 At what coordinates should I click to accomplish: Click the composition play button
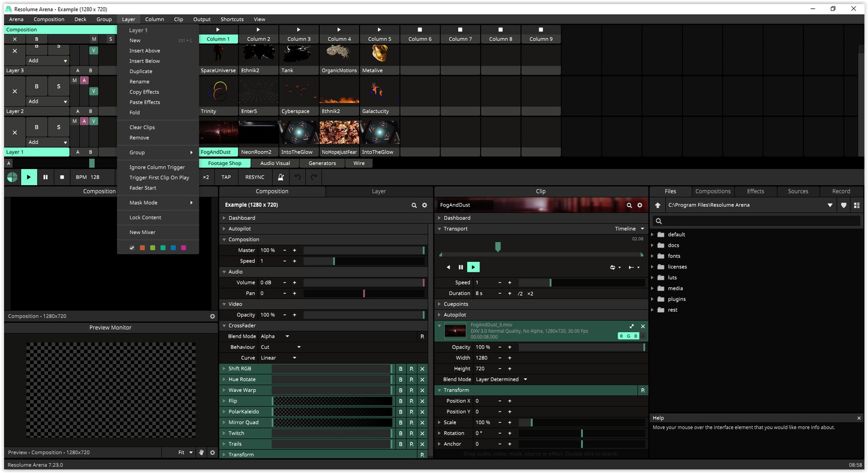[x=28, y=177]
